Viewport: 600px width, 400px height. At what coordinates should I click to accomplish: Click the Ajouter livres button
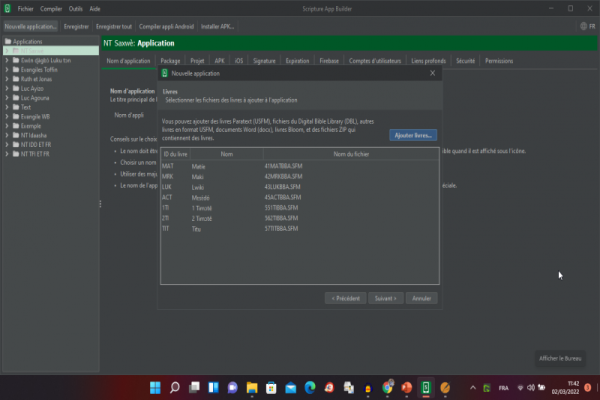412,134
